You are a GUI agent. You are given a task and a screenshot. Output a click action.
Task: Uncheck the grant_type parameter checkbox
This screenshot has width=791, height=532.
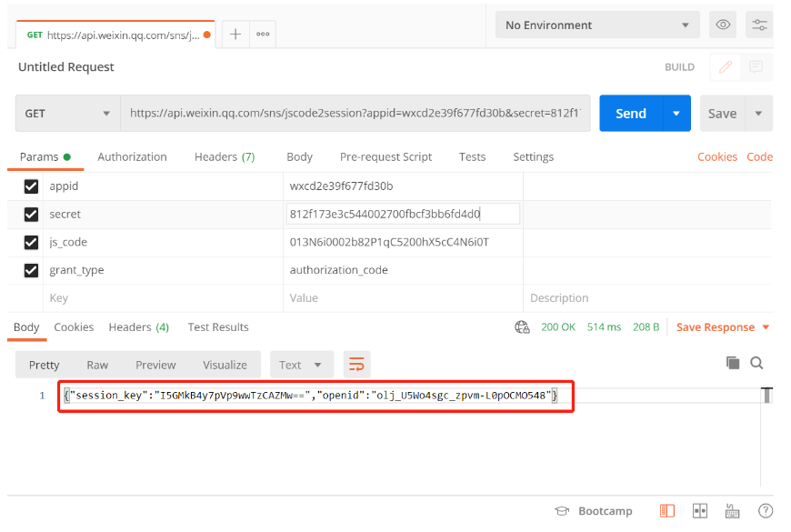point(31,270)
